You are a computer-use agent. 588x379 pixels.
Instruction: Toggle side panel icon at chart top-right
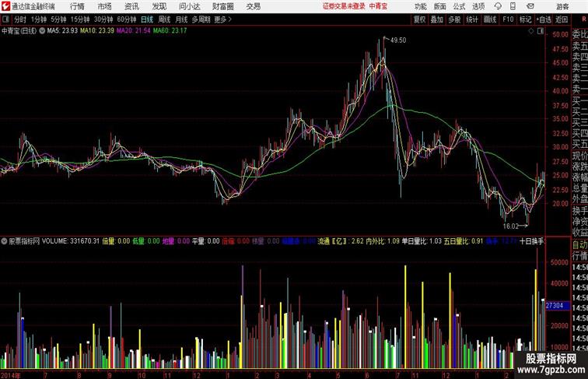coord(541,31)
